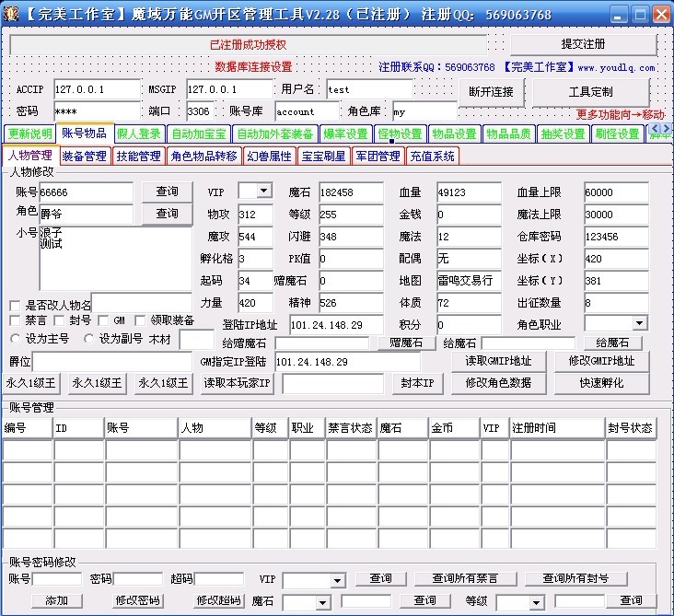This screenshot has width=674, height=616.
Task: Choose the 设为副号 radio button
Action: click(x=89, y=338)
